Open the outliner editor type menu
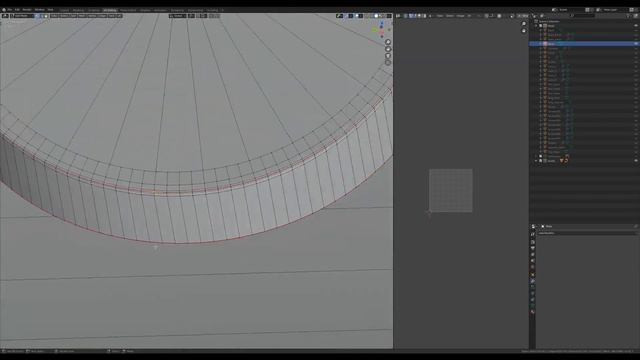The image size is (640, 360). pyautogui.click(x=535, y=16)
